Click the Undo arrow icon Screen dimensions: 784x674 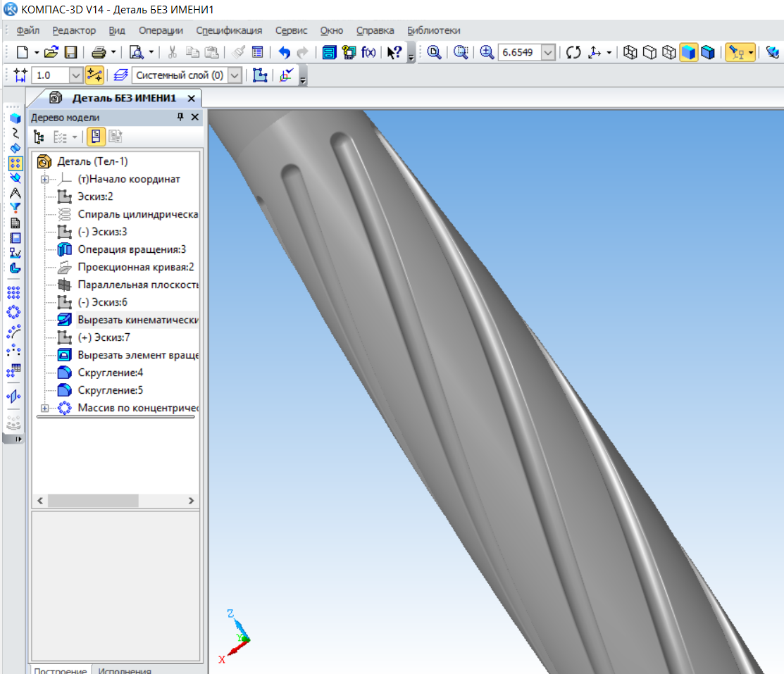click(285, 52)
